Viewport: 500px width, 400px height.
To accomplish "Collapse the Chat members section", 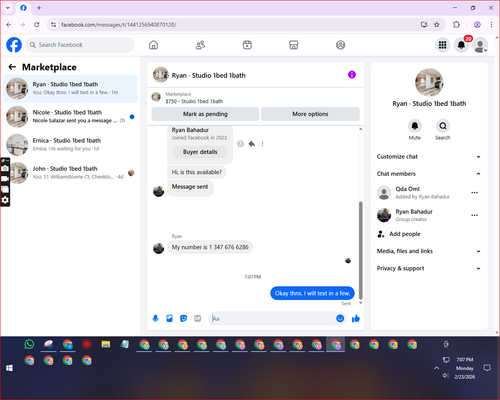I will pyautogui.click(x=429, y=174).
